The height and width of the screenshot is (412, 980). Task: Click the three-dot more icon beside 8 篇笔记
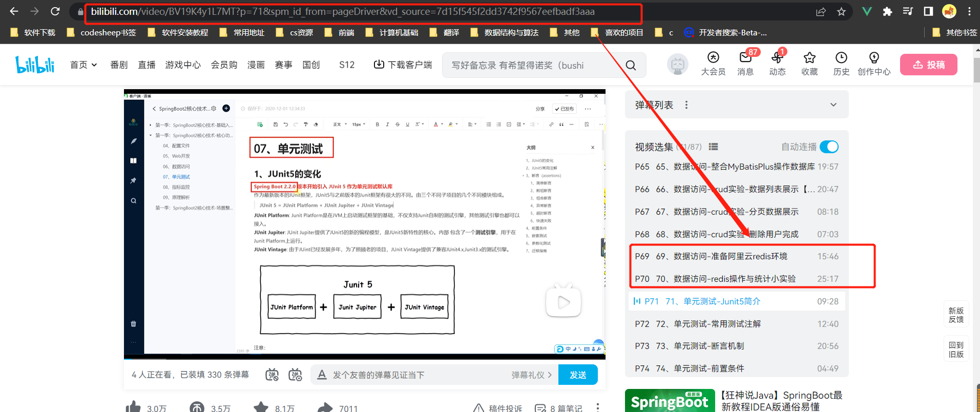[597, 408]
